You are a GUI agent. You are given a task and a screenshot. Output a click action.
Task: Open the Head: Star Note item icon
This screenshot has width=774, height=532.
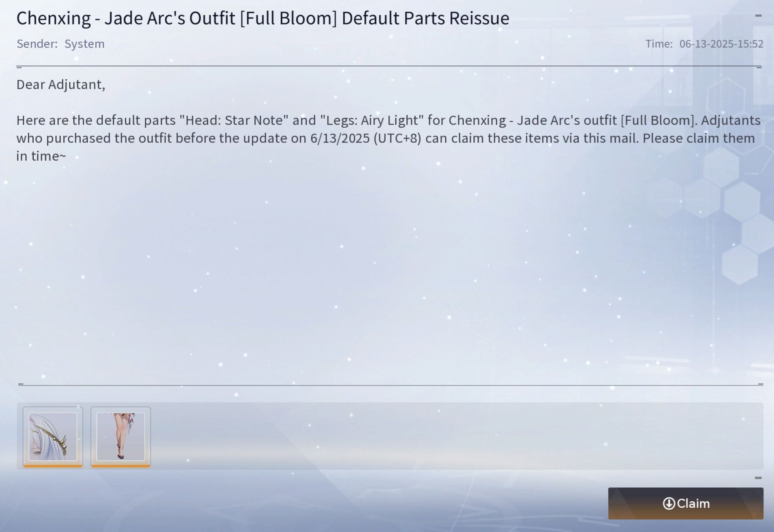53,437
